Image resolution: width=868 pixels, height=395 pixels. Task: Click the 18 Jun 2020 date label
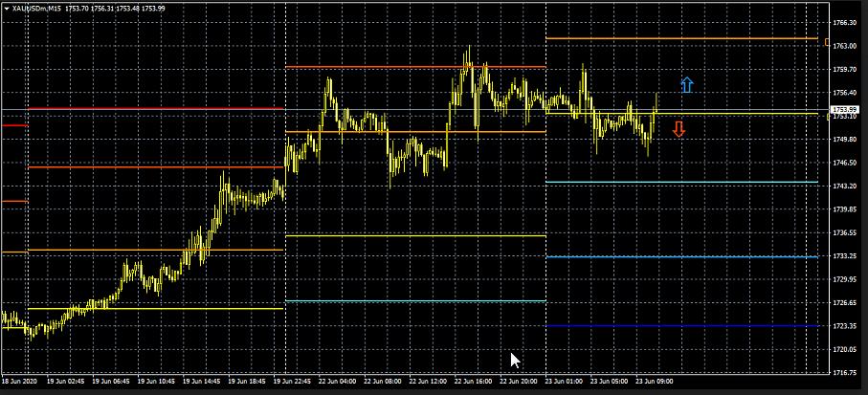click(x=18, y=382)
